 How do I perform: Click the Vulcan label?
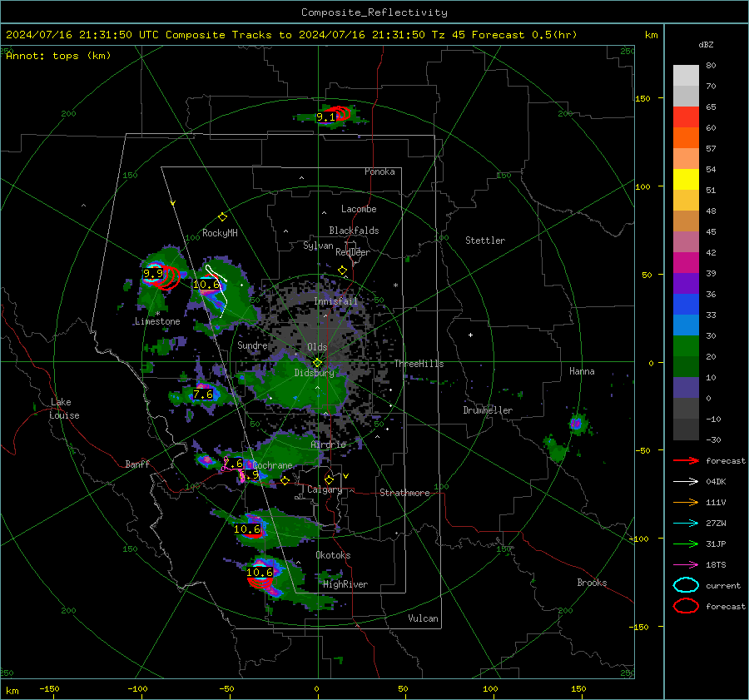tap(423, 618)
